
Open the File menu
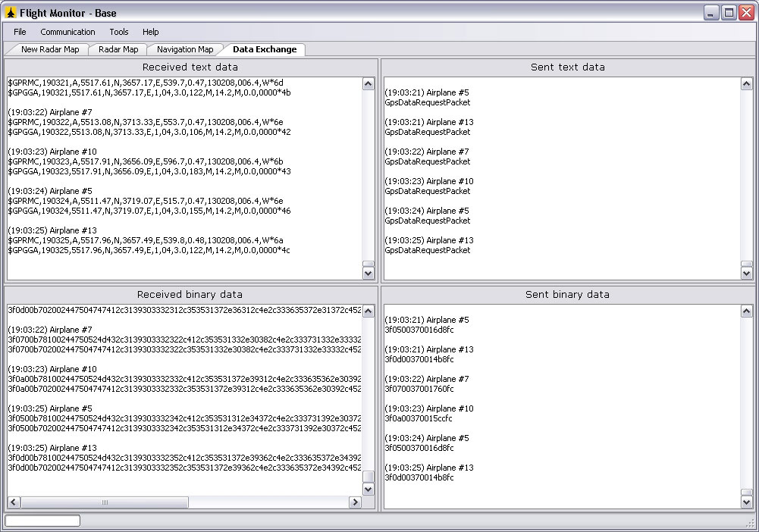[20, 32]
